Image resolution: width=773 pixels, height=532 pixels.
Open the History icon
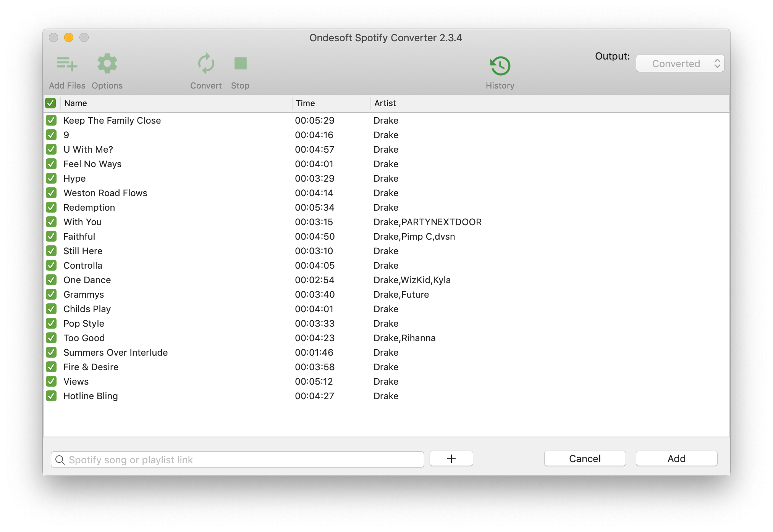click(500, 66)
